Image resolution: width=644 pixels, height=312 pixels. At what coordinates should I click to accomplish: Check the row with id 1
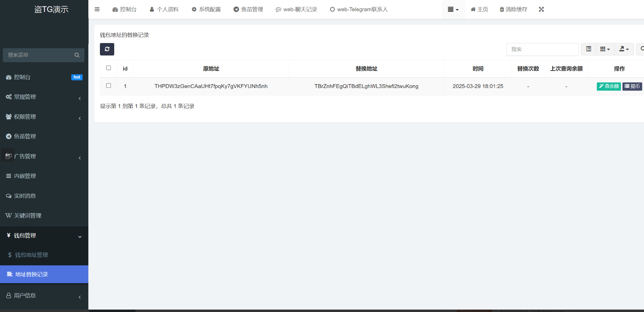tap(109, 86)
